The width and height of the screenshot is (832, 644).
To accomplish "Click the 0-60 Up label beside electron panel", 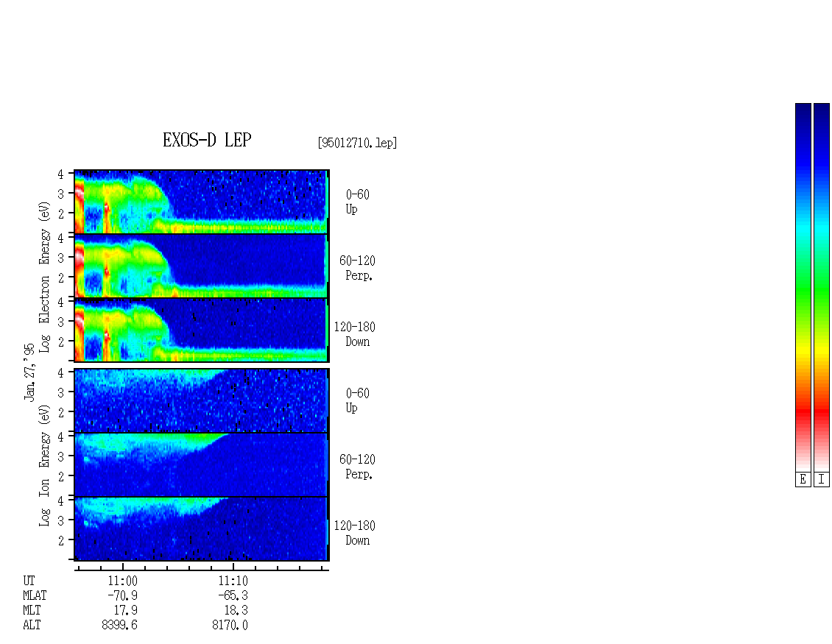I will tap(357, 202).
